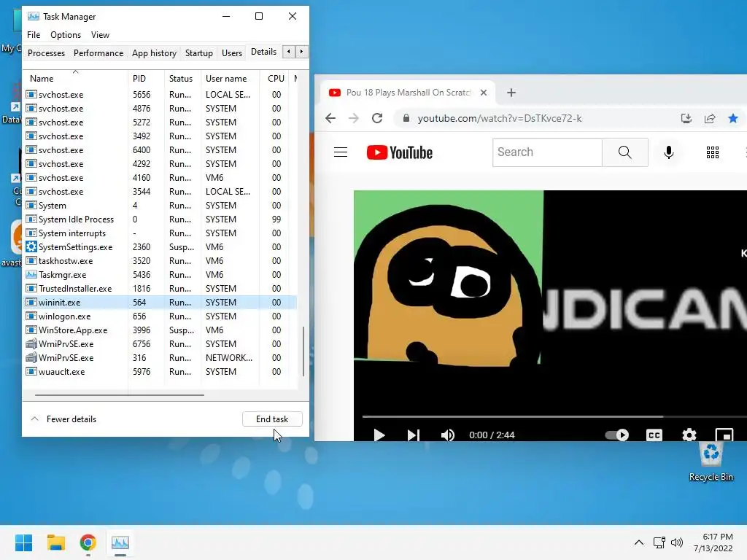Select System Idle Process row

click(x=160, y=219)
